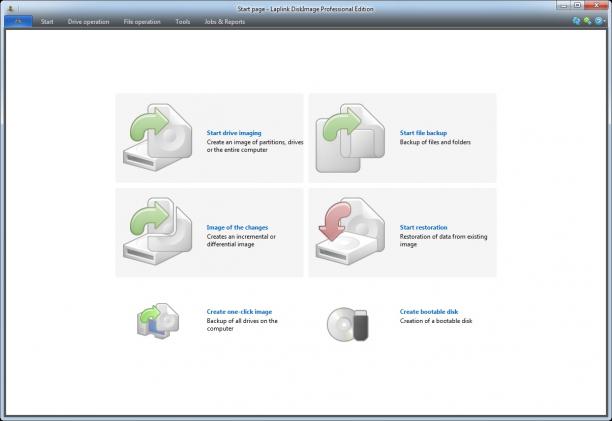Viewport: 612px width, 421px height.
Task: Click the green icon in the top-right toolbar
Action: coord(587,21)
